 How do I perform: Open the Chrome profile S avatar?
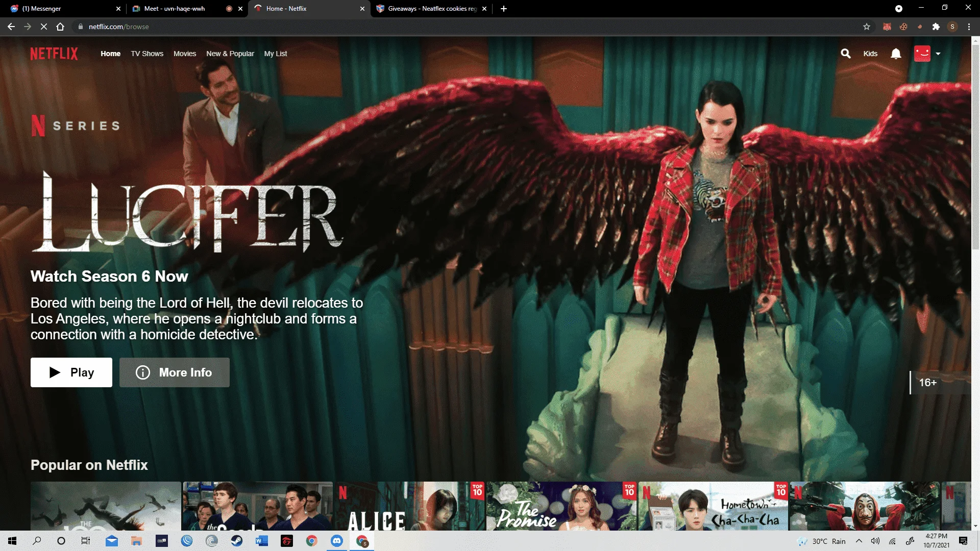click(x=952, y=27)
